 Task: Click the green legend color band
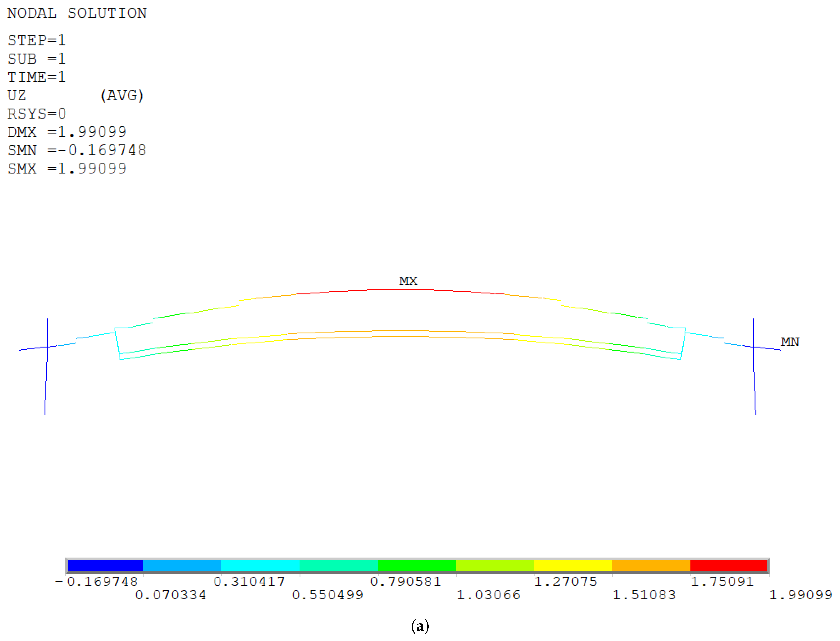(417, 565)
